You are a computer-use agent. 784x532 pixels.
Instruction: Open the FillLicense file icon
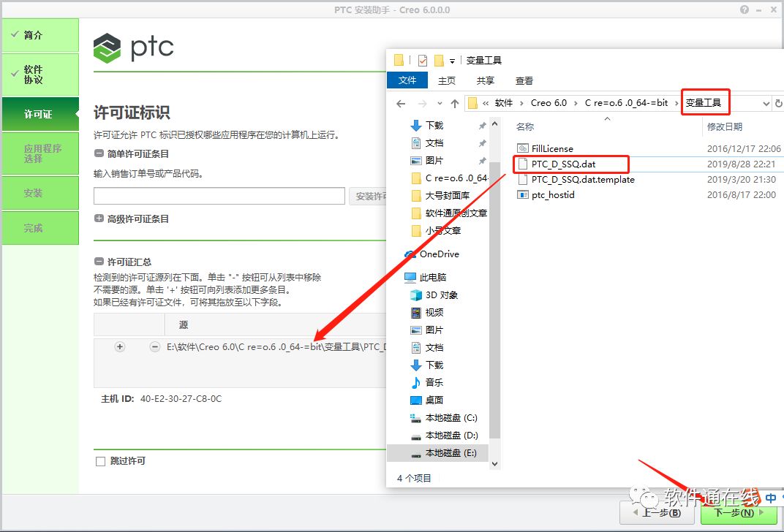522,148
